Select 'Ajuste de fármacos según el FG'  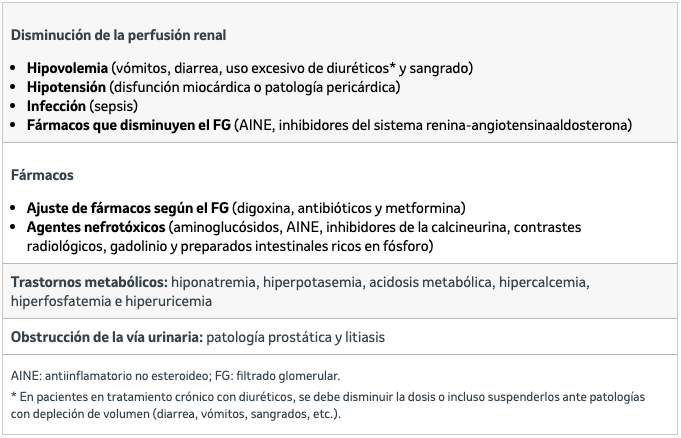(128, 208)
